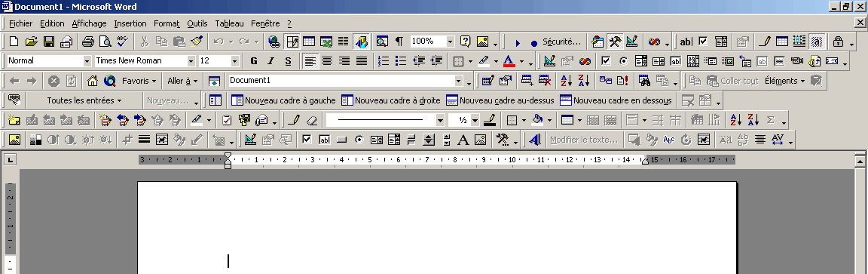The height and width of the screenshot is (274, 868).
Task: Center align the paragraph
Action: coord(327,61)
